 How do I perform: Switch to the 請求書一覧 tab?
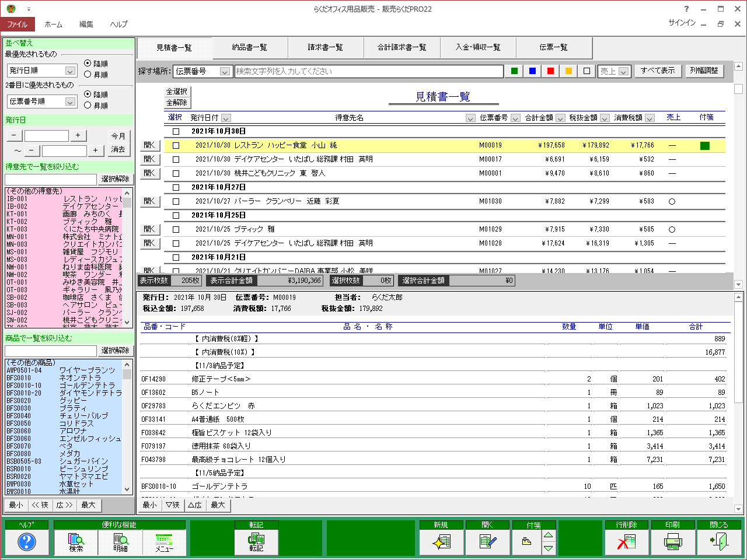pyautogui.click(x=325, y=47)
